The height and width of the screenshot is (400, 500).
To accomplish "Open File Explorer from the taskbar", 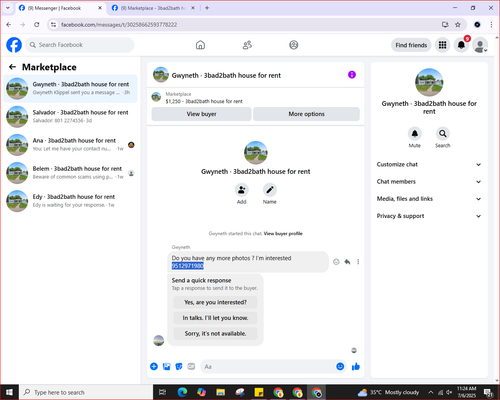I will click(220, 392).
